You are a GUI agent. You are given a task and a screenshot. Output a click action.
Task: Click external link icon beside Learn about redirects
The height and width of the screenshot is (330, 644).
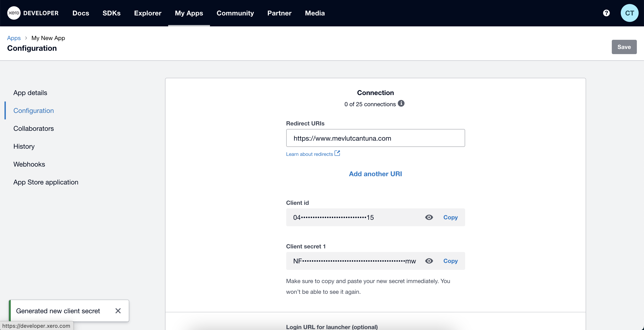coord(337,153)
